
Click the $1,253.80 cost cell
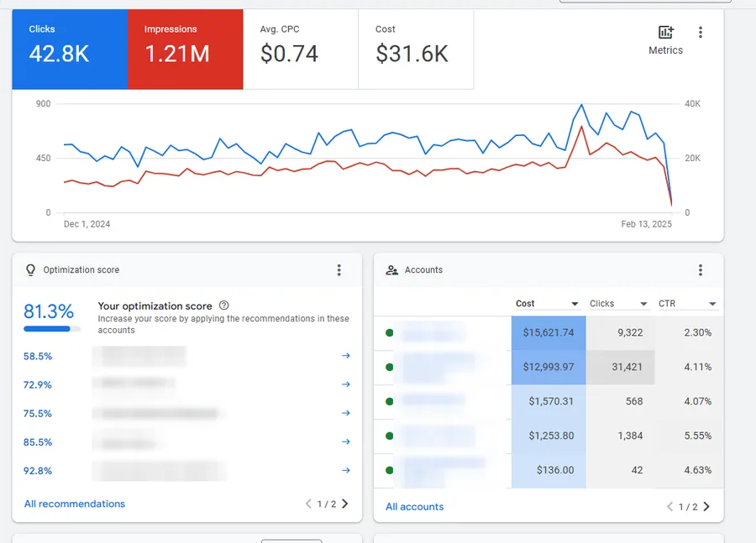(x=549, y=436)
